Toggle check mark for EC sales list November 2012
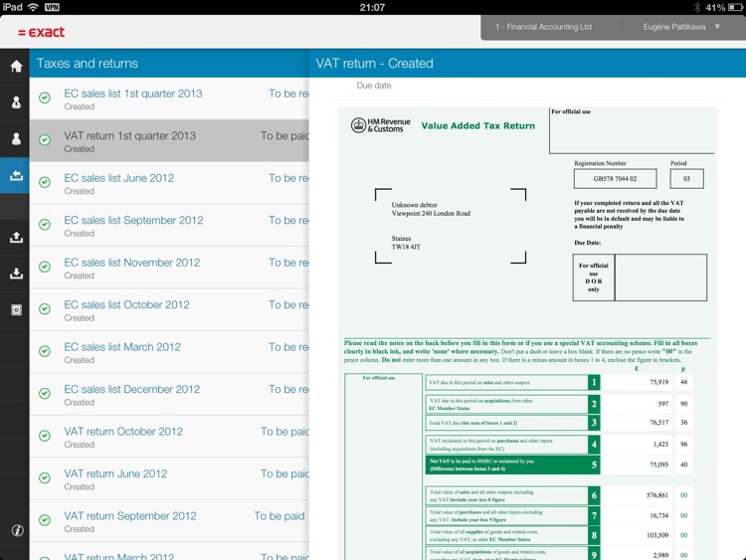Image resolution: width=746 pixels, height=560 pixels. pyautogui.click(x=45, y=267)
